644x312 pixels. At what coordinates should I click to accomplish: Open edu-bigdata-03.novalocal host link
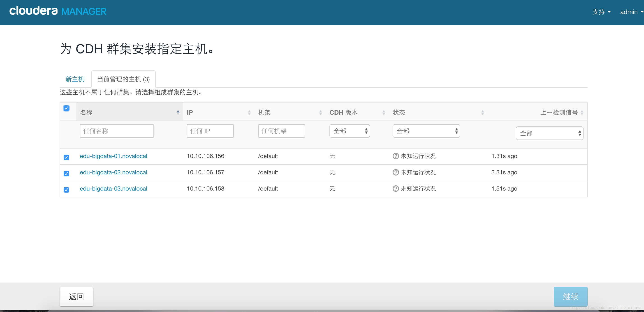tap(113, 189)
